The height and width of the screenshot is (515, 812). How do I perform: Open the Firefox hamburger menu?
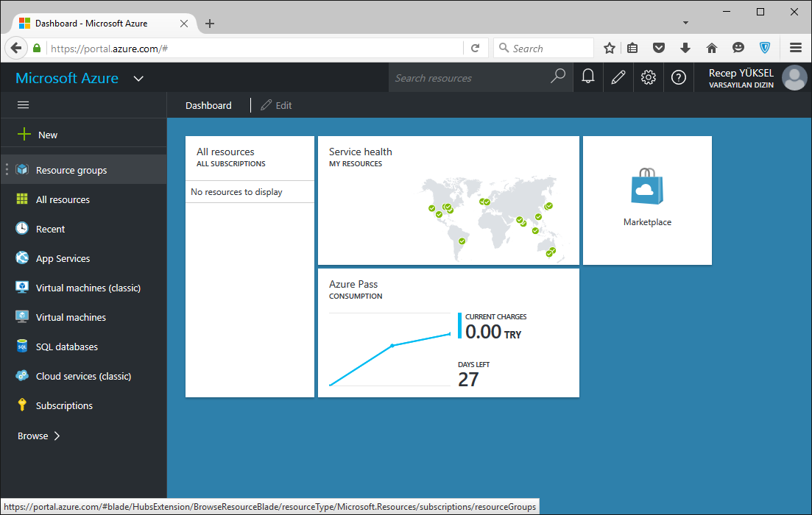(x=796, y=48)
